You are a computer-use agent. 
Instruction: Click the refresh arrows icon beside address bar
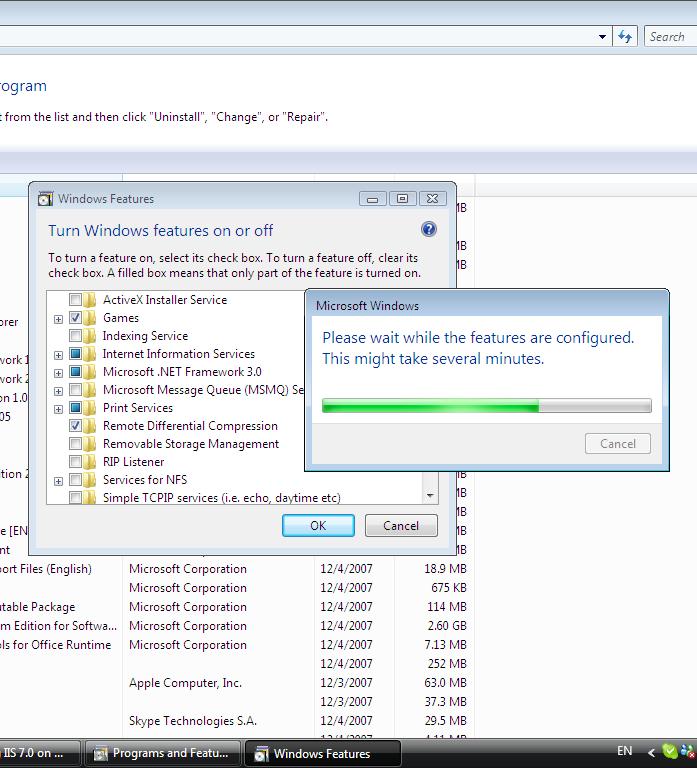coord(625,37)
